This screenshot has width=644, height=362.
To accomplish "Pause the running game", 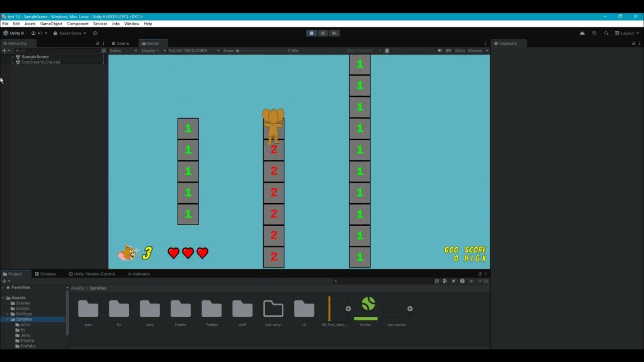I will [323, 33].
